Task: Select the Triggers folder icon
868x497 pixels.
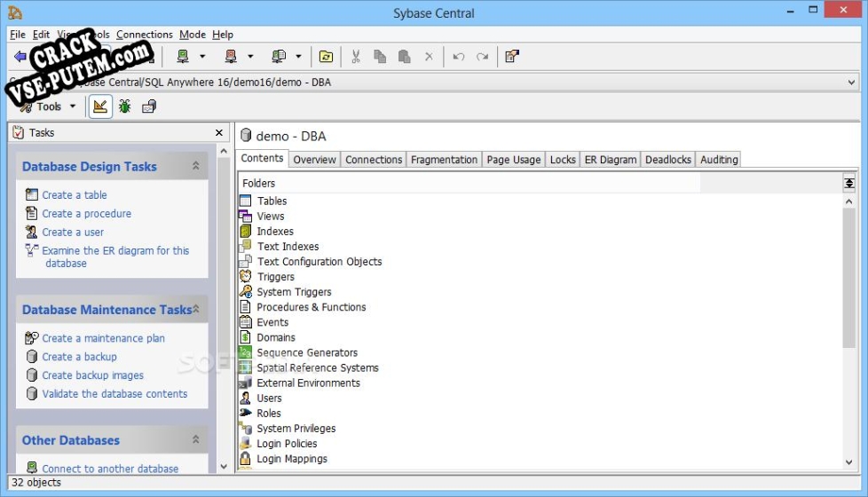Action: (x=245, y=277)
